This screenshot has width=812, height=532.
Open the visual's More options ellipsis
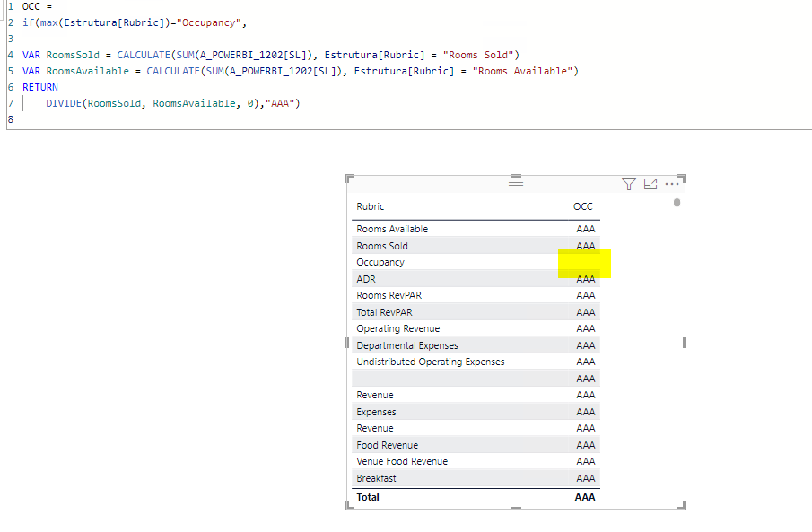[672, 184]
